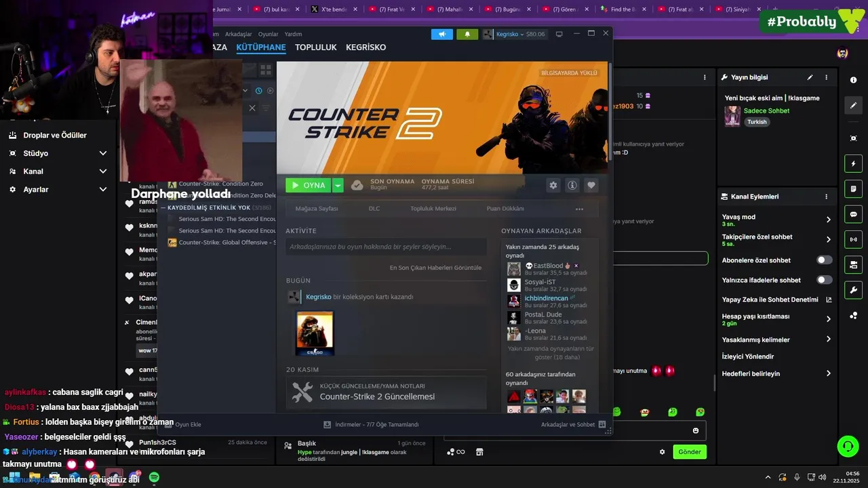This screenshot has width=868, height=488.
Task: Open Yardım menu in Steam
Action: [x=293, y=34]
